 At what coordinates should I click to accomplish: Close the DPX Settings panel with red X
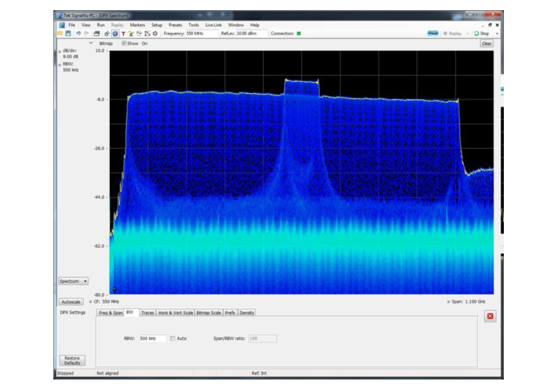pyautogui.click(x=490, y=316)
